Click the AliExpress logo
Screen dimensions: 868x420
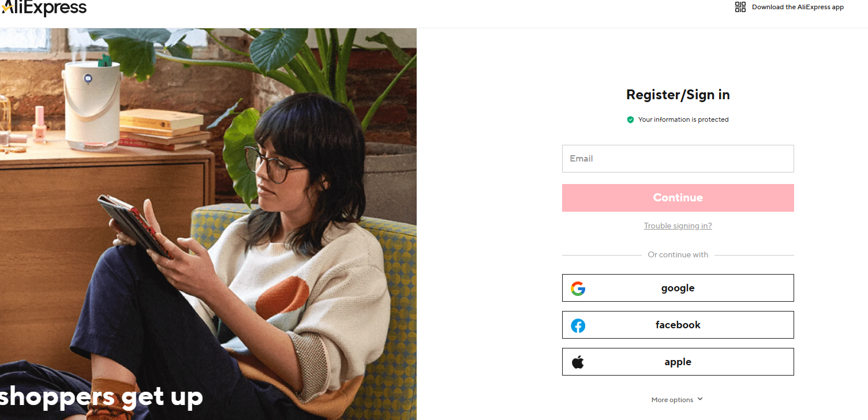[x=44, y=8]
